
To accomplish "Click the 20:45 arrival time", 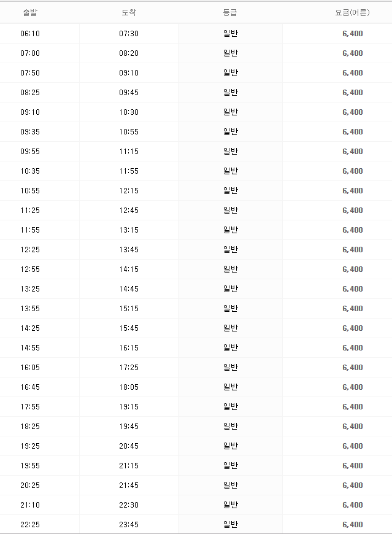I will pos(129,446).
